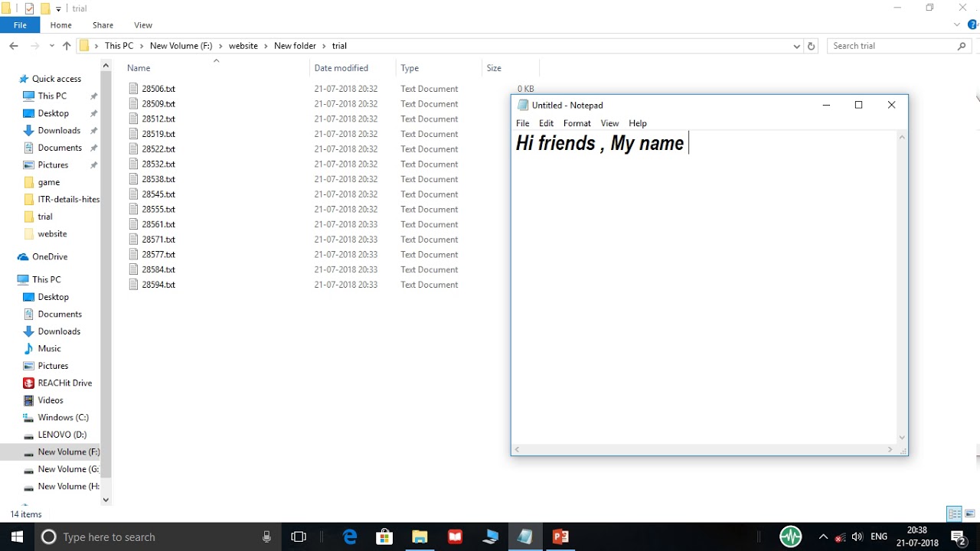Click the microphone icon in the search box
Screen dimensions: 980x551
[266, 537]
